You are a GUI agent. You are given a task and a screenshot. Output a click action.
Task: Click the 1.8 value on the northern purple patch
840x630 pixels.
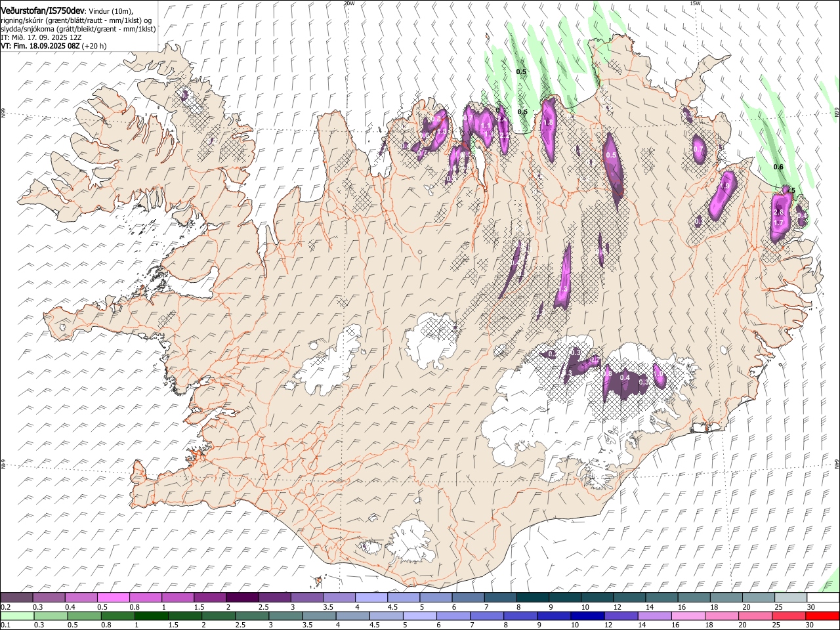pos(549,122)
